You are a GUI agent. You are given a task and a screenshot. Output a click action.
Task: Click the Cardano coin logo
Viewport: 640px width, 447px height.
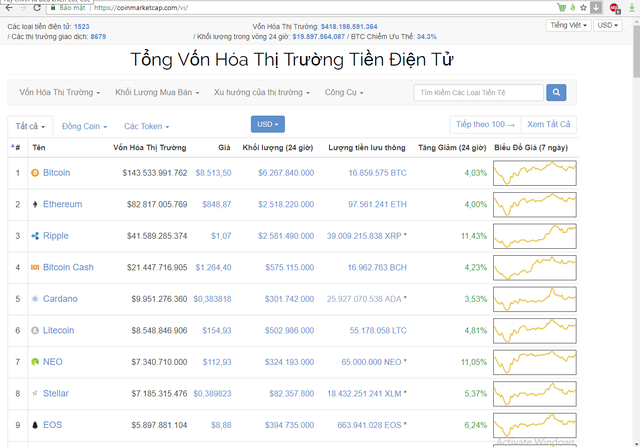35,299
